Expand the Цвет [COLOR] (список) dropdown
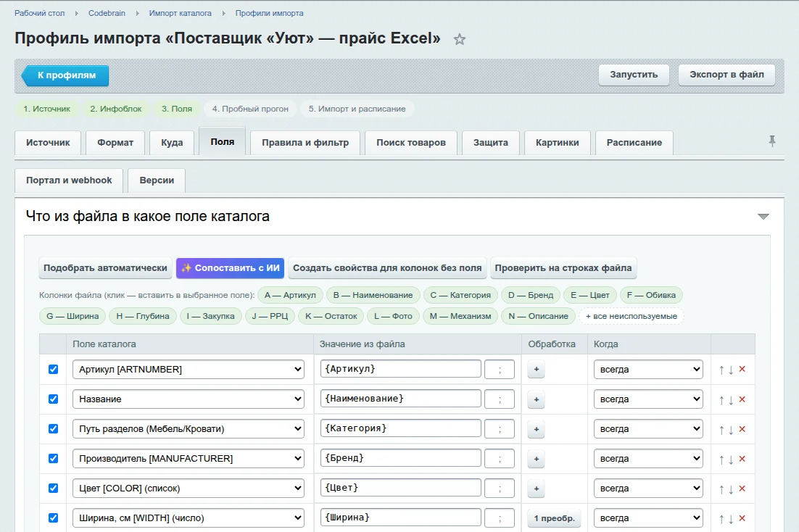 [189, 489]
